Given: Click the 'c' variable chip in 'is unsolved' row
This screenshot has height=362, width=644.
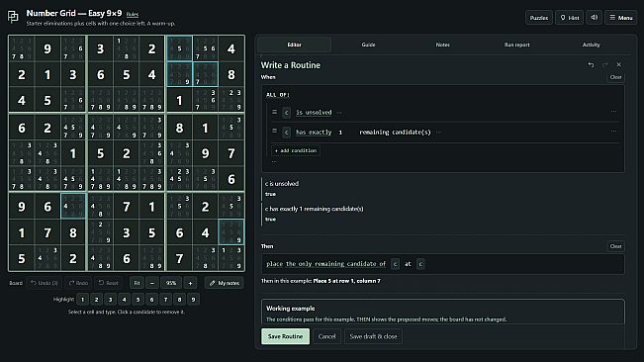Looking at the screenshot, I should click(x=287, y=113).
